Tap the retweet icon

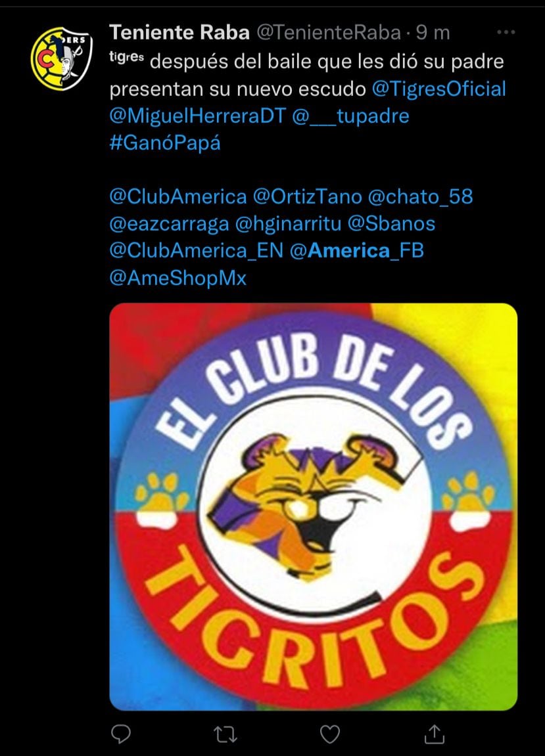pos(225,734)
